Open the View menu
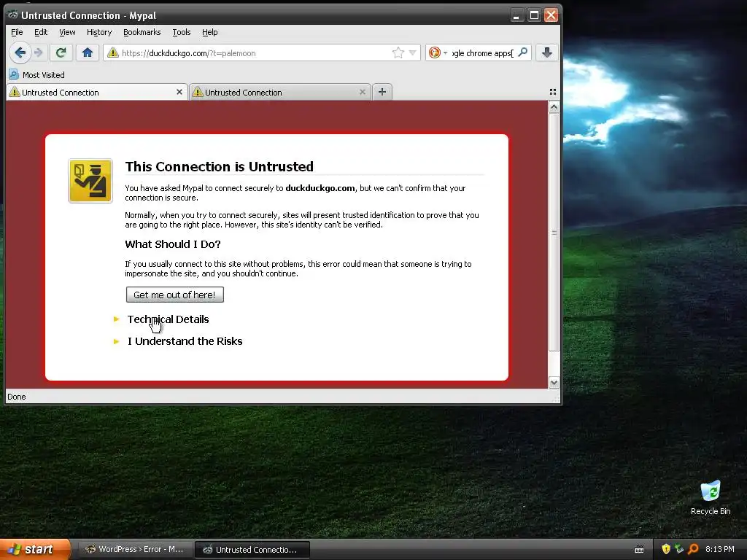Viewport: 747px width, 560px height. pyautogui.click(x=67, y=32)
